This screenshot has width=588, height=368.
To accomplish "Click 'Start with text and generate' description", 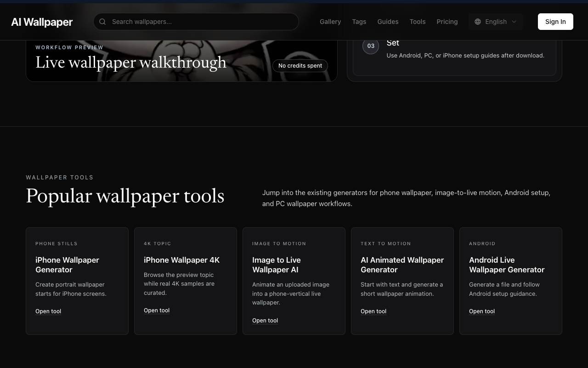I will click(402, 289).
